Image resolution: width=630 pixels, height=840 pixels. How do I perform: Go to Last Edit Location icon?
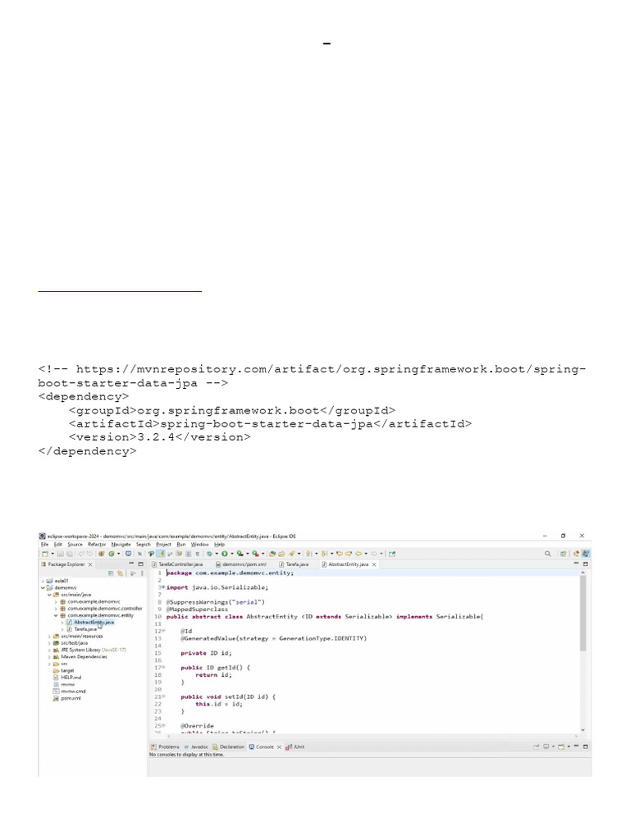[x=340, y=554]
